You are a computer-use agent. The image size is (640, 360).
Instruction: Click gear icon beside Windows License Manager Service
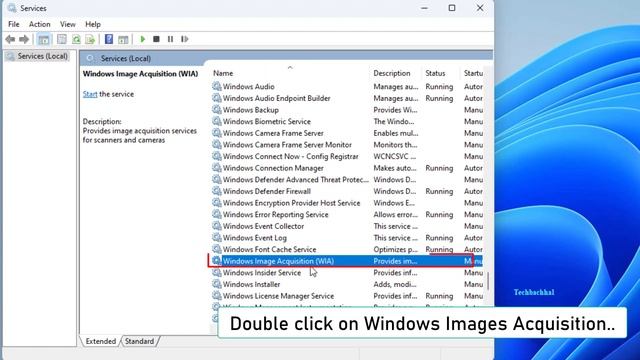pos(217,296)
